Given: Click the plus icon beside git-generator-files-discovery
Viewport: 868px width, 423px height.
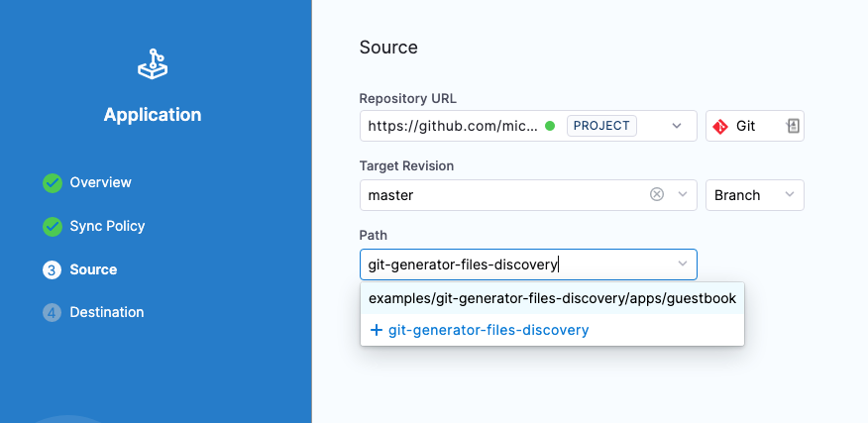Looking at the screenshot, I should click(377, 330).
